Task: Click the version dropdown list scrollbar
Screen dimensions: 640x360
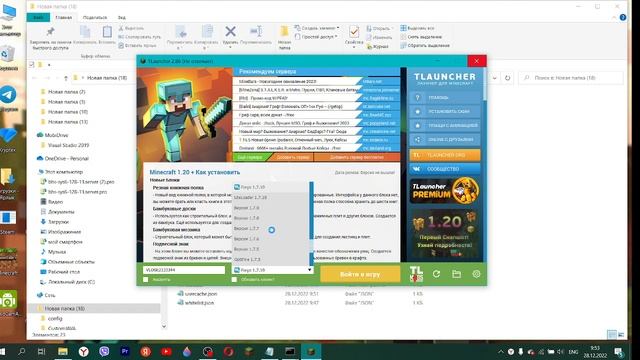Action: (311, 223)
